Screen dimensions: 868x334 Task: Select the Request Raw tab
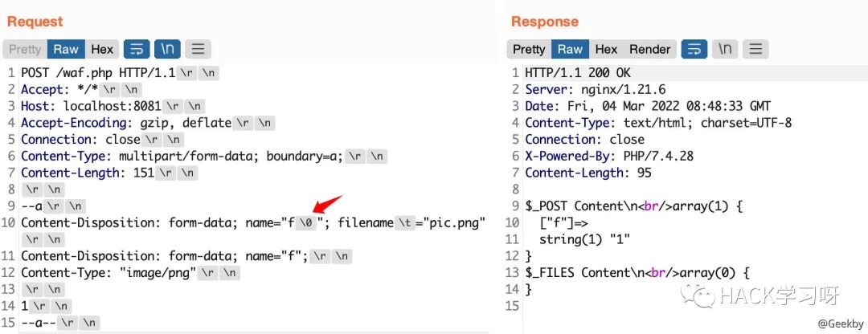pyautogui.click(x=67, y=49)
